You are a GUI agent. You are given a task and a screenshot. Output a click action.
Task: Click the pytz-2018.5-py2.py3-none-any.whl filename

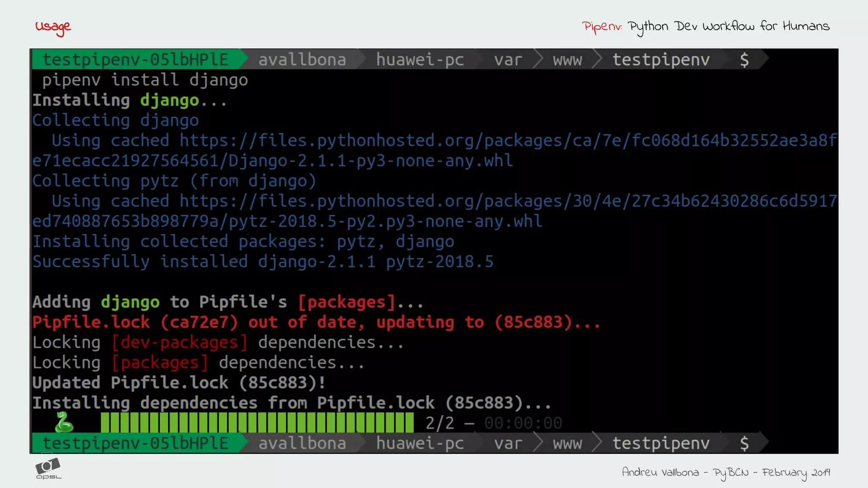[386, 221]
